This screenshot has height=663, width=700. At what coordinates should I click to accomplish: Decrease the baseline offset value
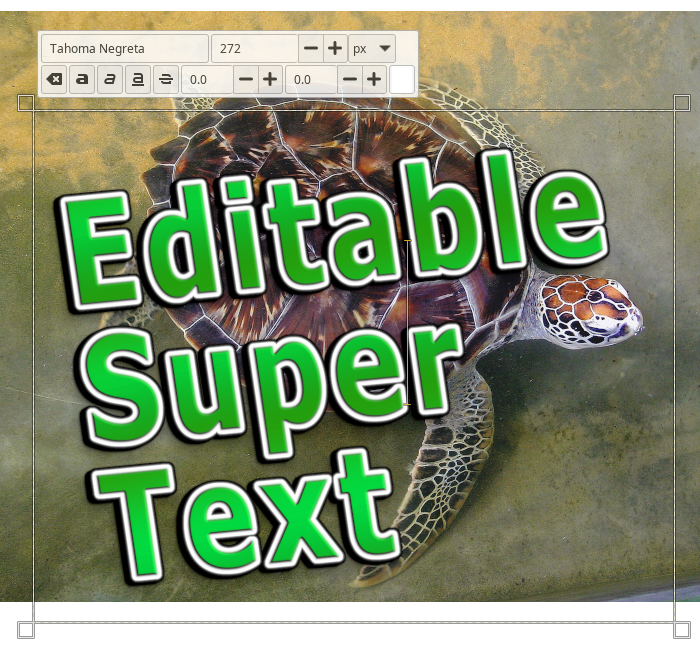pos(246,79)
